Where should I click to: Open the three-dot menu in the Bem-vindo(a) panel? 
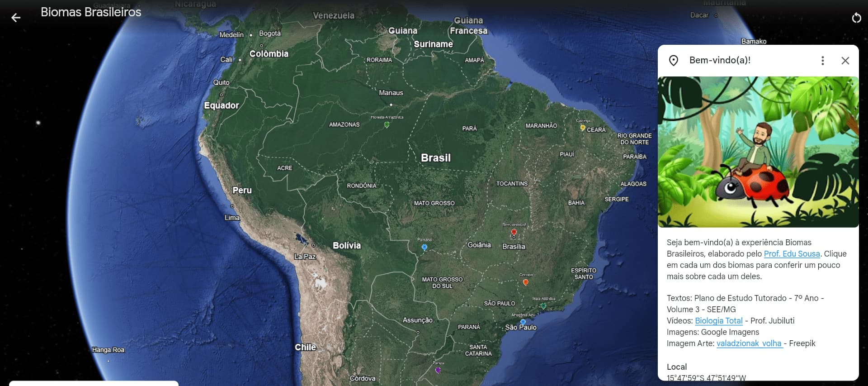point(823,61)
